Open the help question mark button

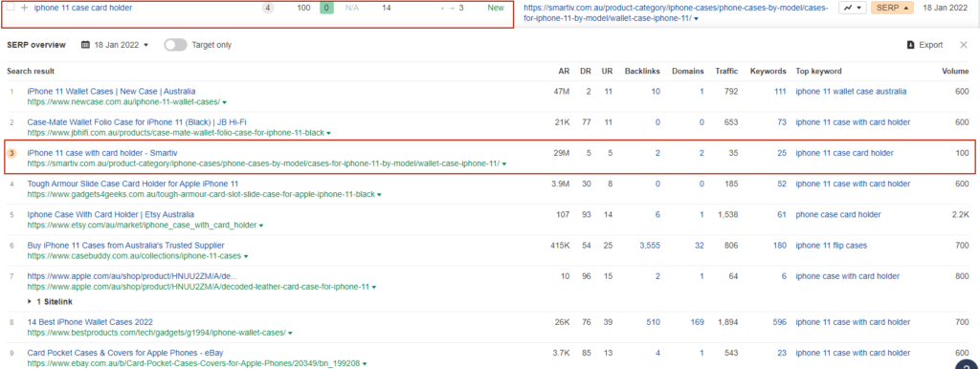pos(967,367)
